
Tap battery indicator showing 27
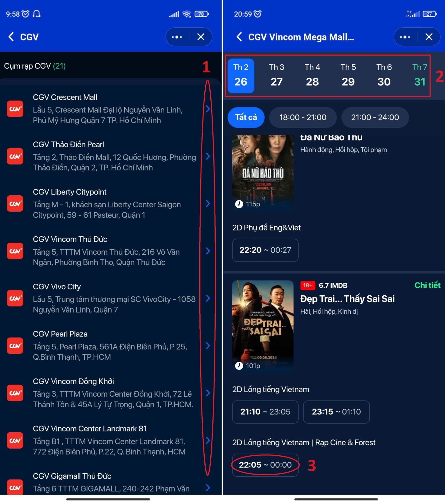point(430,14)
